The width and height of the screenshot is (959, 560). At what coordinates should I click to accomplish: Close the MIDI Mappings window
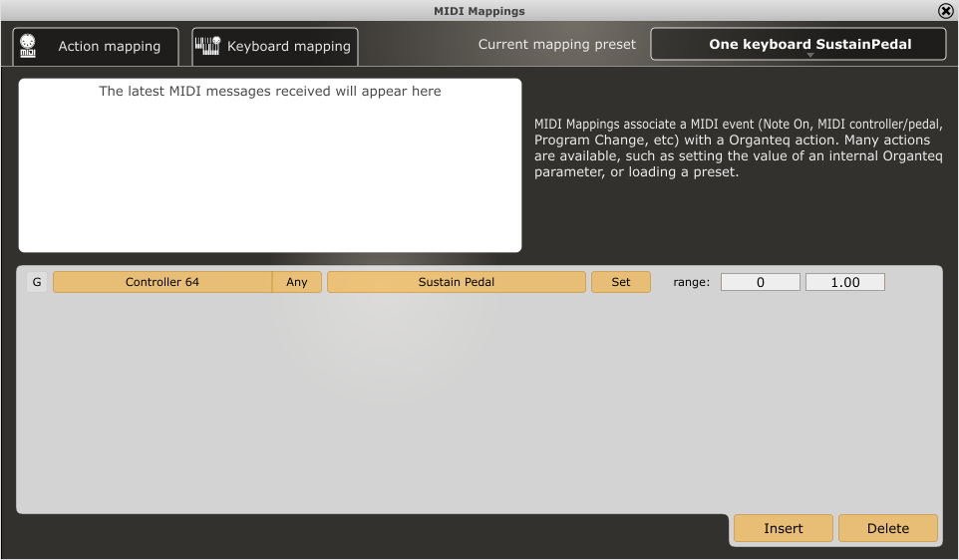(945, 11)
